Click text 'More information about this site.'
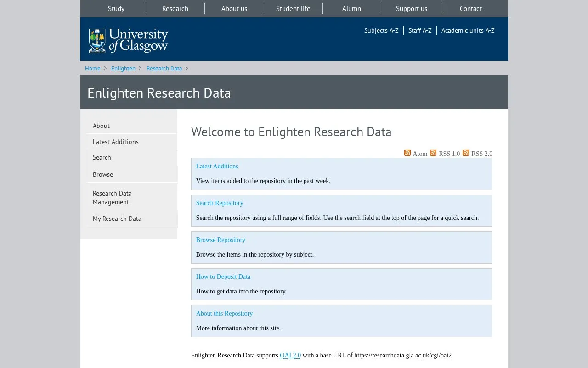 click(x=238, y=328)
